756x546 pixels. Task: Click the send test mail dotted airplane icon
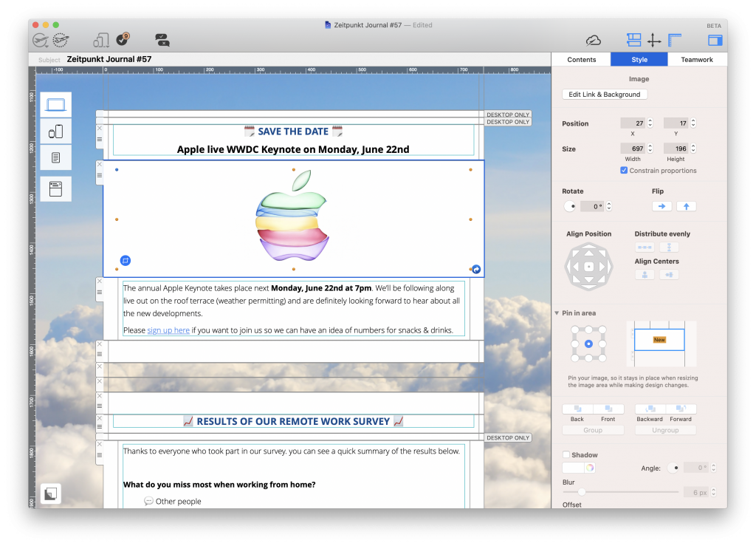(x=61, y=40)
